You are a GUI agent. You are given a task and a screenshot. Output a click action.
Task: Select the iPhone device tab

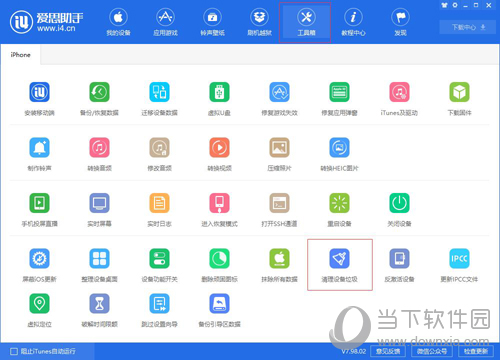tap(20, 55)
